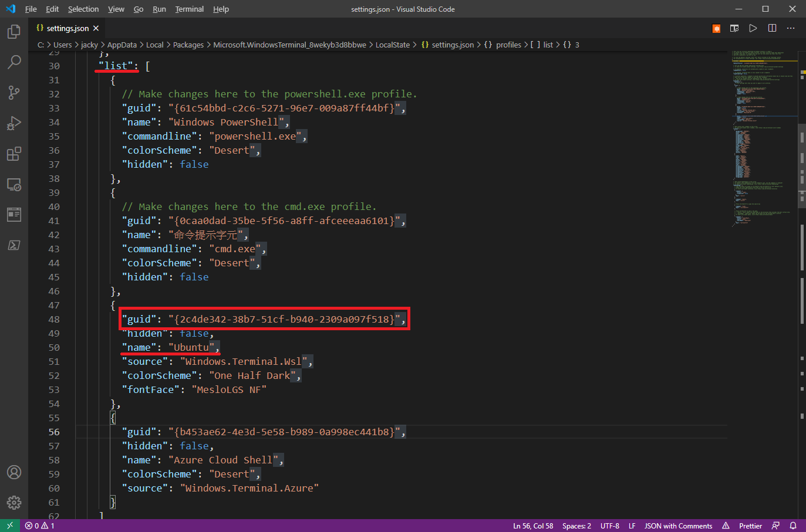This screenshot has width=806, height=532.
Task: Open the Source Control view
Action: tap(14, 92)
